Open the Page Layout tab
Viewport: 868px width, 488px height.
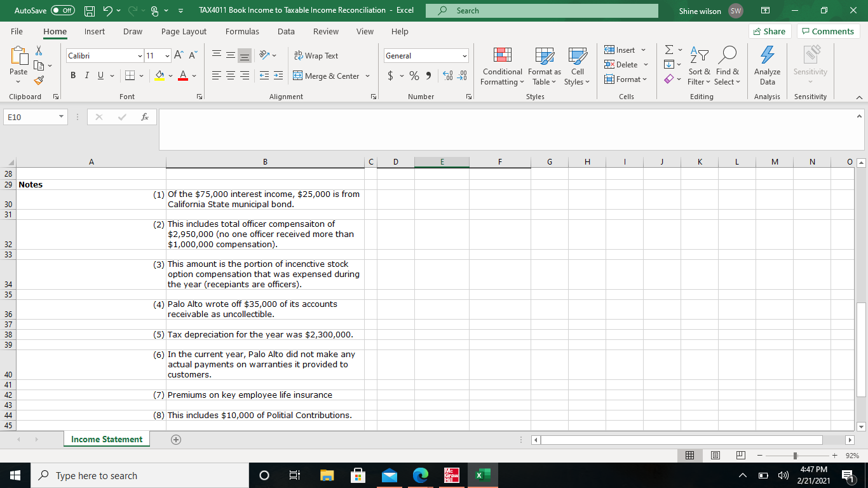184,31
